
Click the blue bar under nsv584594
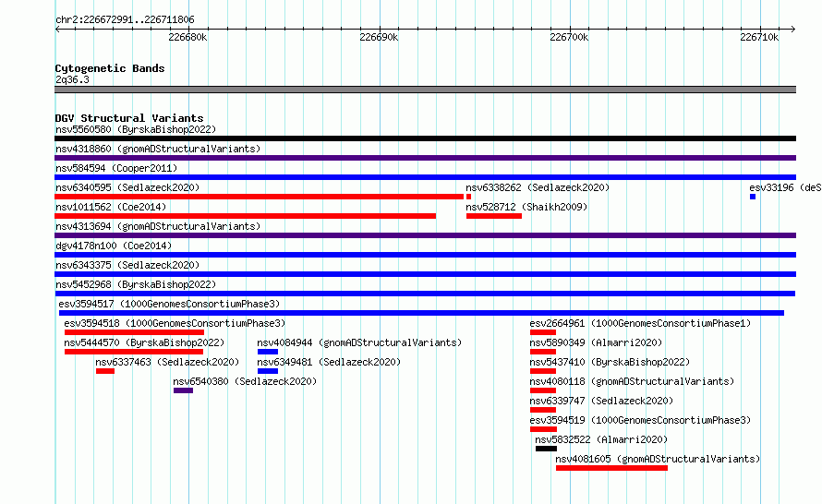click(x=425, y=177)
